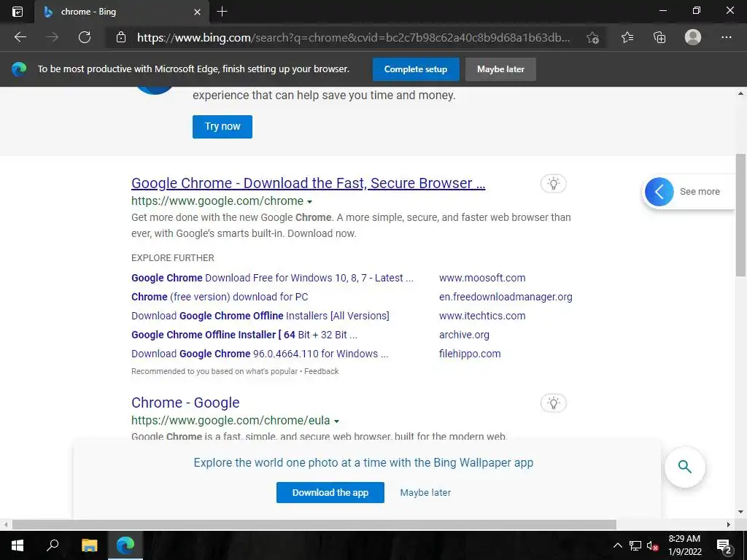Click the horizontal scrollbar thumb
The width and height of the screenshot is (747, 560).
[314, 525]
